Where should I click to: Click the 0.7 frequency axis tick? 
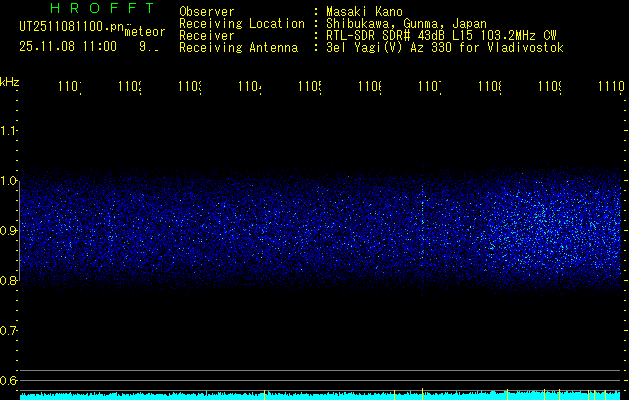tap(9, 331)
